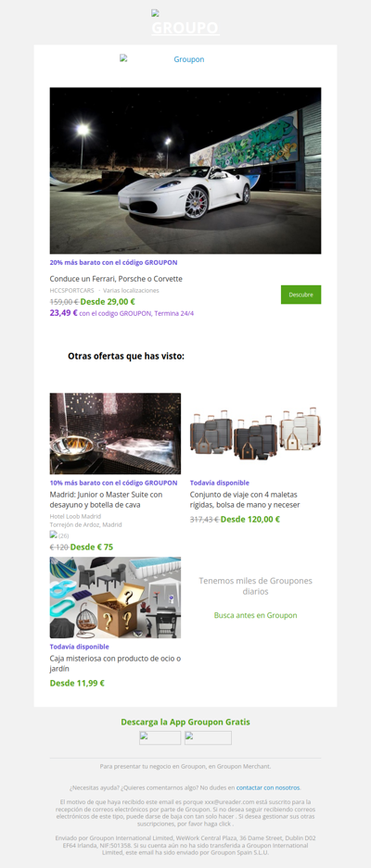
Task: Open the mystery box product image
Action: [x=115, y=598]
